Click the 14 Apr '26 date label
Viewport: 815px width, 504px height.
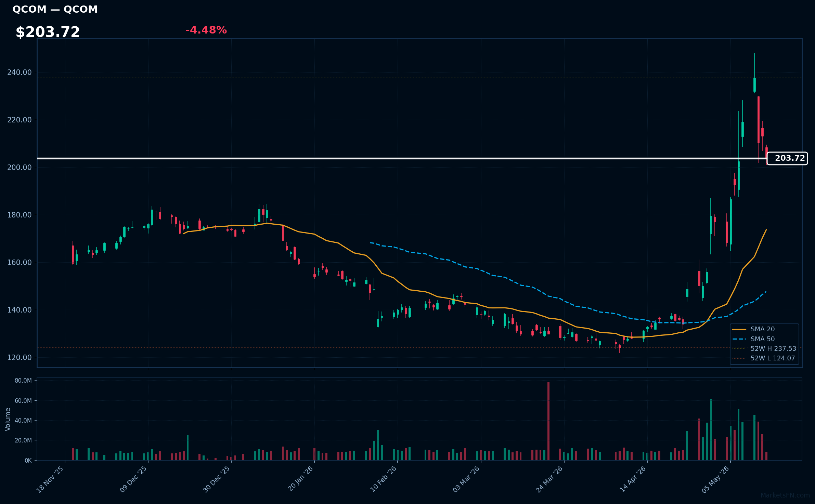click(x=633, y=479)
